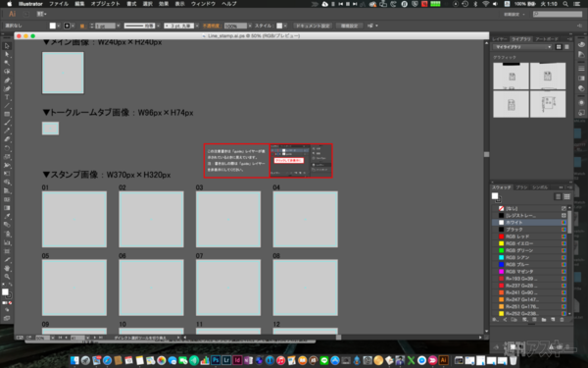Click the toolbar fill color box
Viewport: 588px width, 368px height.
[x=5, y=291]
